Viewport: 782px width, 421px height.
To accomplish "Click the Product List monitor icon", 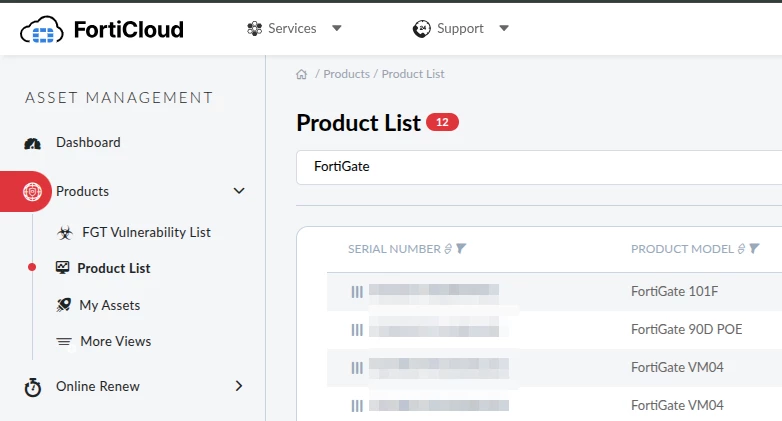I will pyautogui.click(x=62, y=268).
